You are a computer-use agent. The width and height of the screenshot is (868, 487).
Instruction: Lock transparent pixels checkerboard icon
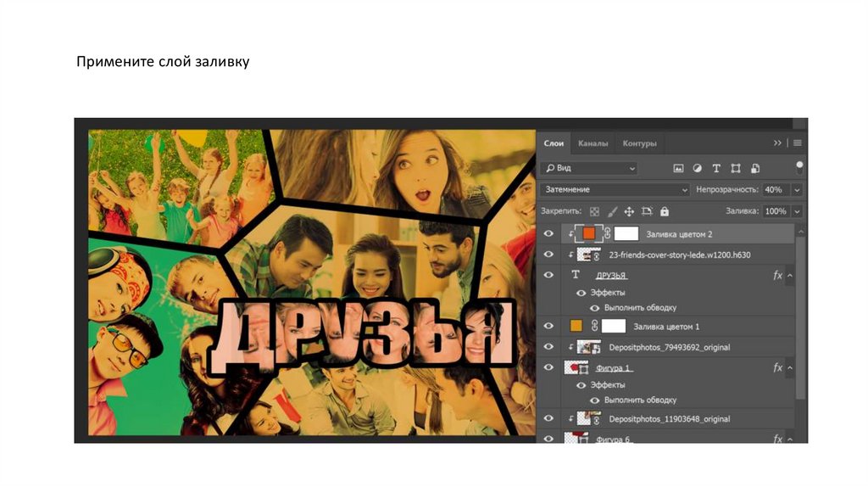coord(593,211)
